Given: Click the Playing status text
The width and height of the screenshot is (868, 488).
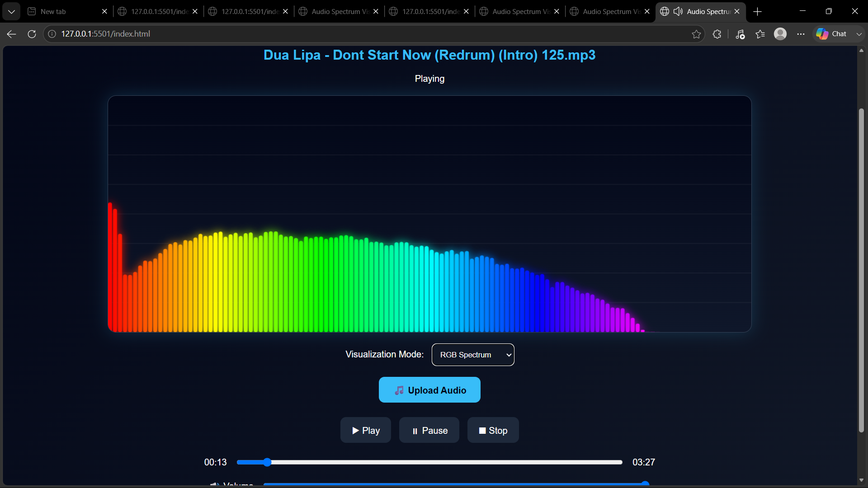Looking at the screenshot, I should (429, 79).
